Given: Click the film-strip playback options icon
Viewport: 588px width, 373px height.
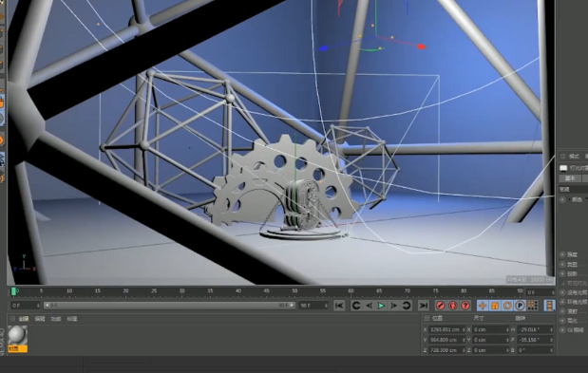Looking at the screenshot, I should [549, 306].
